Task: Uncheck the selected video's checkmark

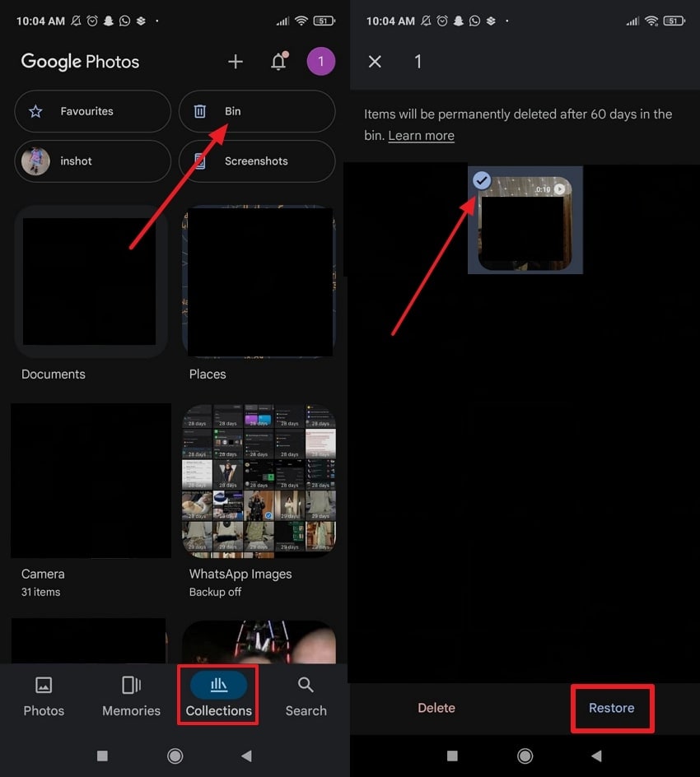Action: point(482,180)
